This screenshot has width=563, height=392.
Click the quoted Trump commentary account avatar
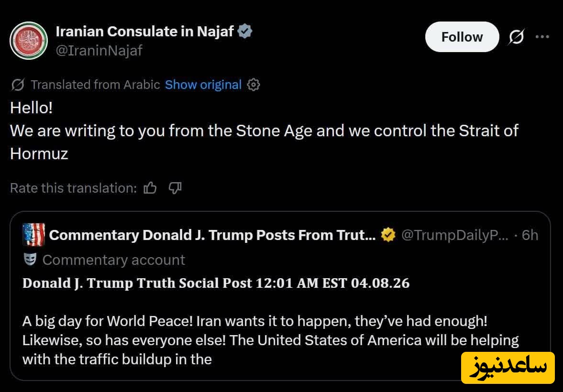pos(33,235)
